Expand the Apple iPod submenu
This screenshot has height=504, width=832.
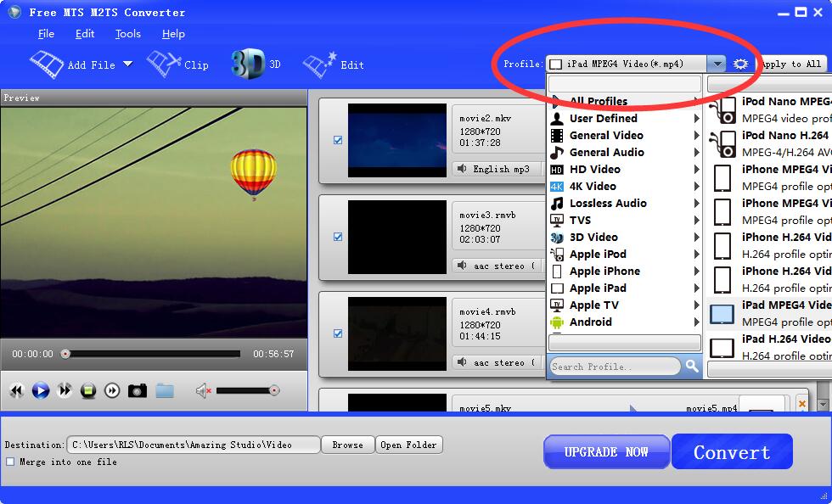click(697, 255)
